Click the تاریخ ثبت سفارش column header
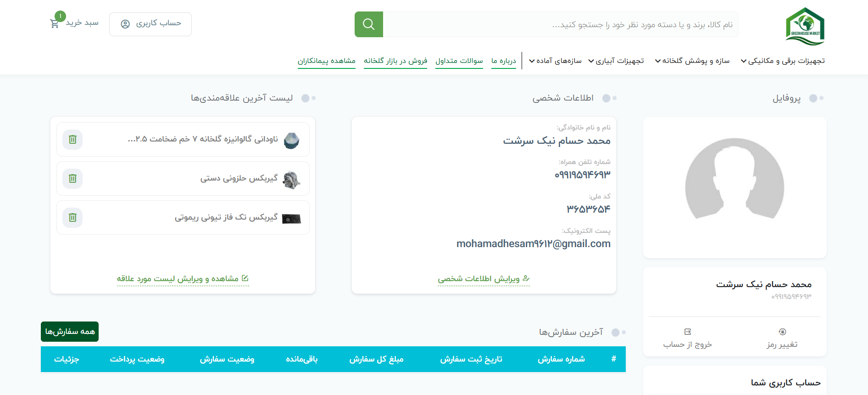Viewport: 868px width, 395px height. 471,359
